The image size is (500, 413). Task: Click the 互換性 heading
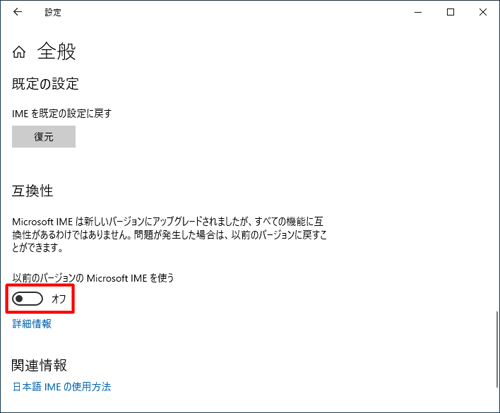(x=33, y=191)
